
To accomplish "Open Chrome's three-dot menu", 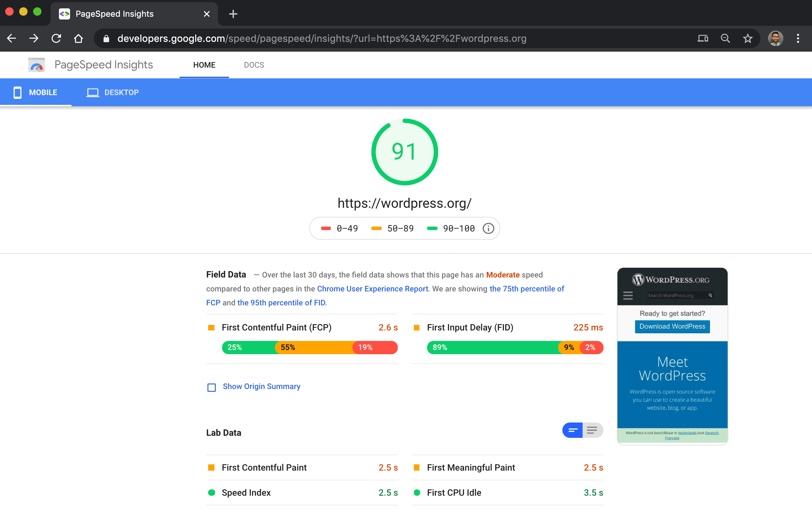I will [x=798, y=38].
